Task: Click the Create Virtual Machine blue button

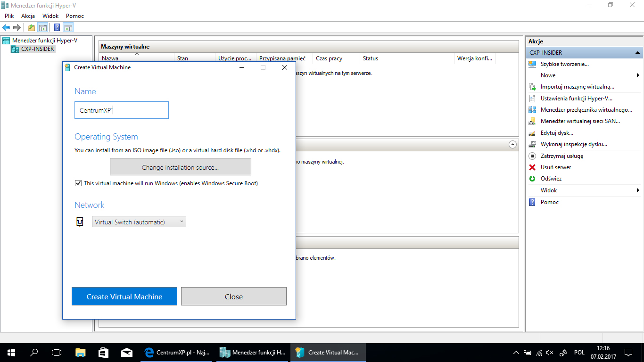Action: pyautogui.click(x=124, y=296)
